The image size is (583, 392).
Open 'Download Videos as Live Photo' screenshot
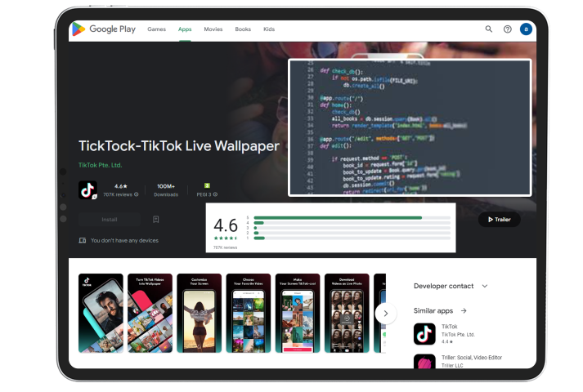[x=347, y=313]
